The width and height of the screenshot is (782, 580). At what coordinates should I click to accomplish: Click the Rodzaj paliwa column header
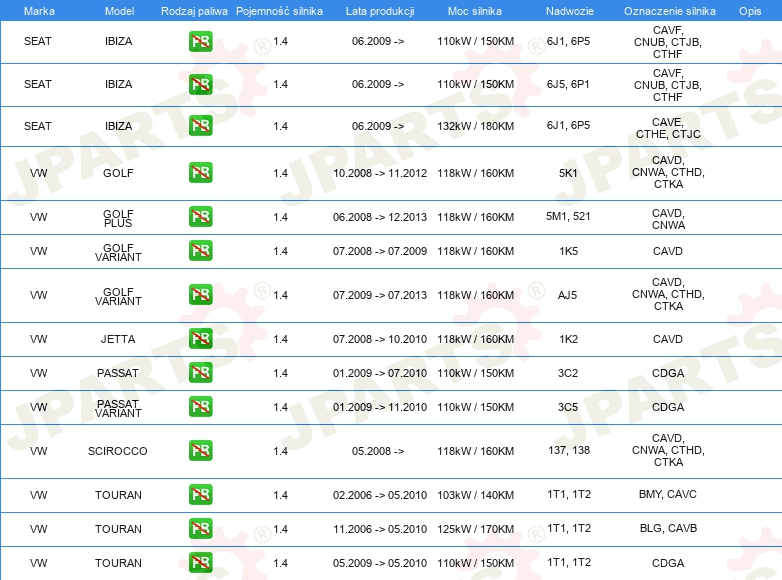coord(194,11)
